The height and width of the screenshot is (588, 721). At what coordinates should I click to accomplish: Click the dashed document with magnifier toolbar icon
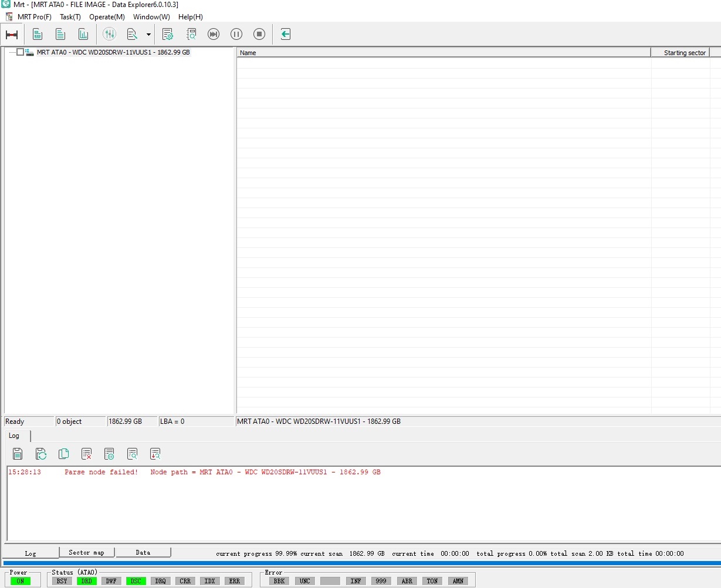point(191,35)
